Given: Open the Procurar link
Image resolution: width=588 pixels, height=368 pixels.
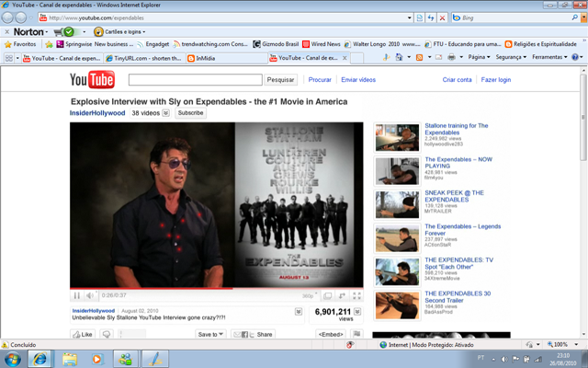Looking at the screenshot, I should tap(320, 80).
